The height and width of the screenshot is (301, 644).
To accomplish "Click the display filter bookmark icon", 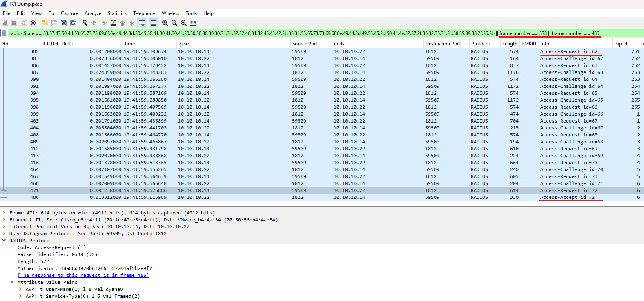I will pyautogui.click(x=4, y=33).
